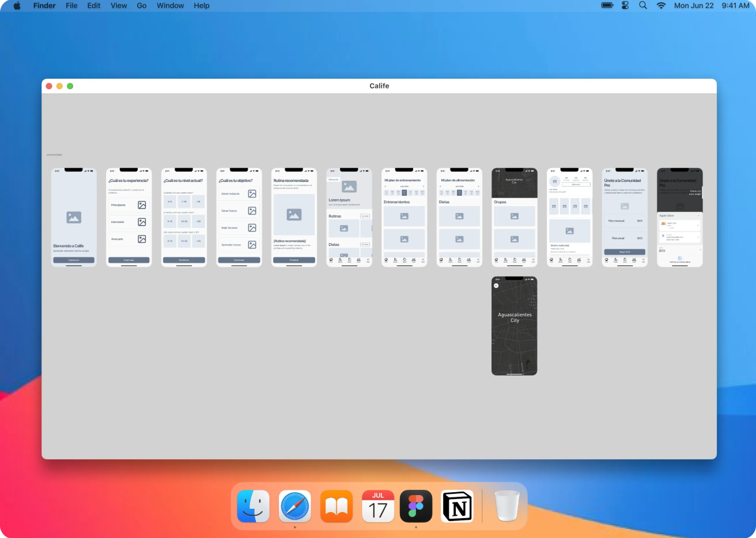Screen dimensions: 756x538
Task: Launch Notion from the dock
Action: coord(457,506)
